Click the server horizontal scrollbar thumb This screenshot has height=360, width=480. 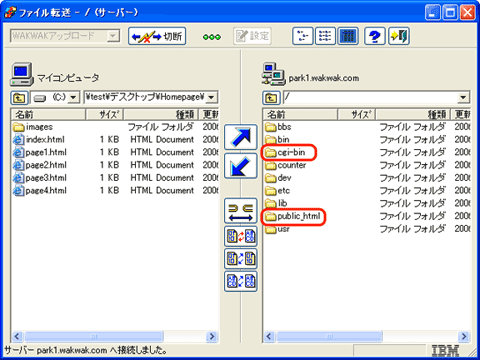329,336
